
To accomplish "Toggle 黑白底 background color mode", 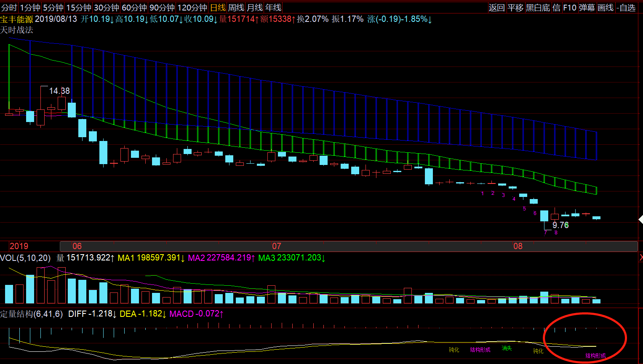I will tap(538, 8).
